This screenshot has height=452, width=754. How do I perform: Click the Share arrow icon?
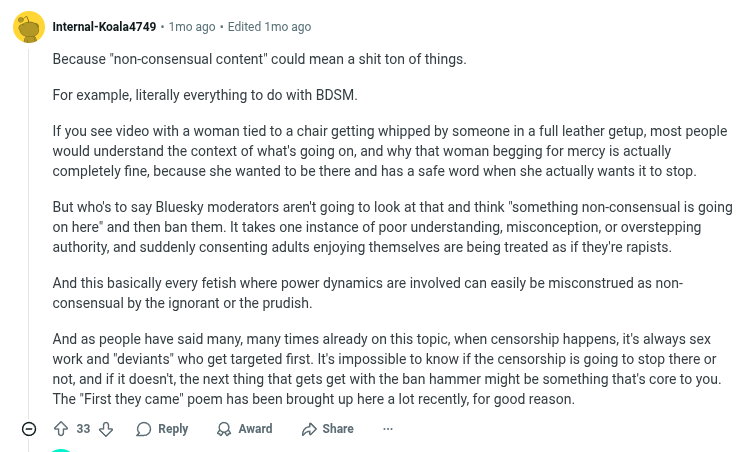pos(309,429)
